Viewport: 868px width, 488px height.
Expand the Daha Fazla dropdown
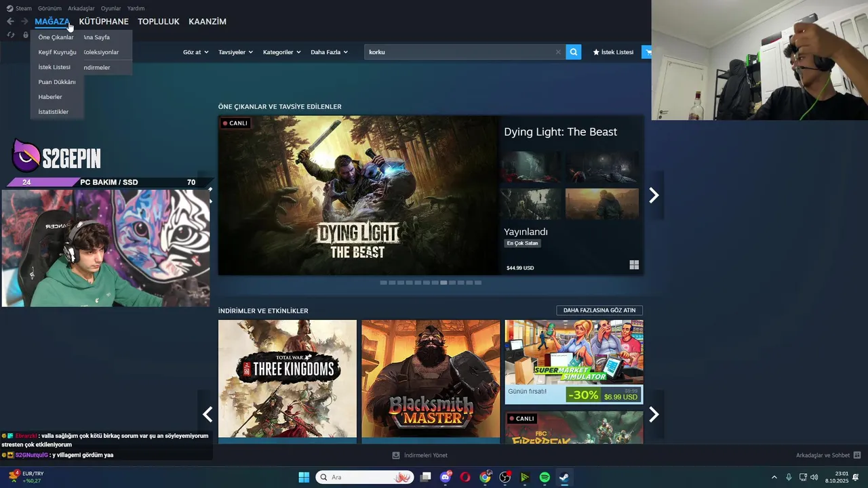329,52
